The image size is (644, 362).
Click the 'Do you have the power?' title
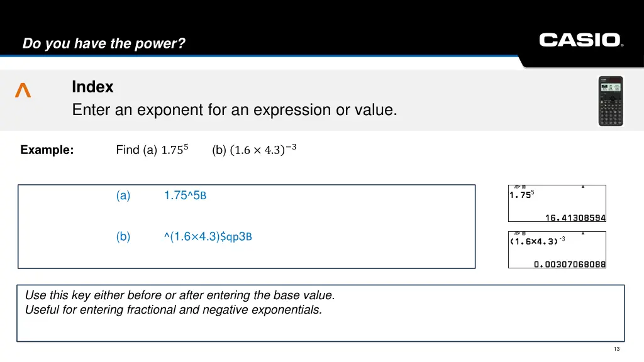coord(104,43)
